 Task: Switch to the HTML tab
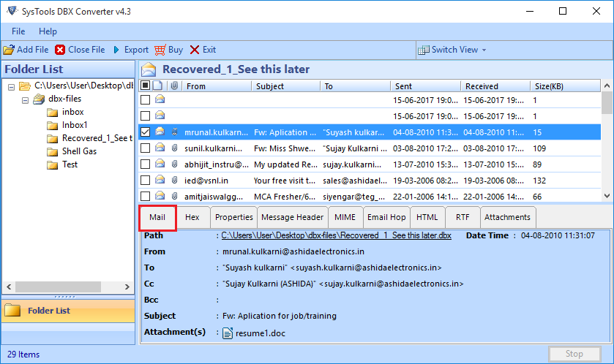(x=427, y=217)
